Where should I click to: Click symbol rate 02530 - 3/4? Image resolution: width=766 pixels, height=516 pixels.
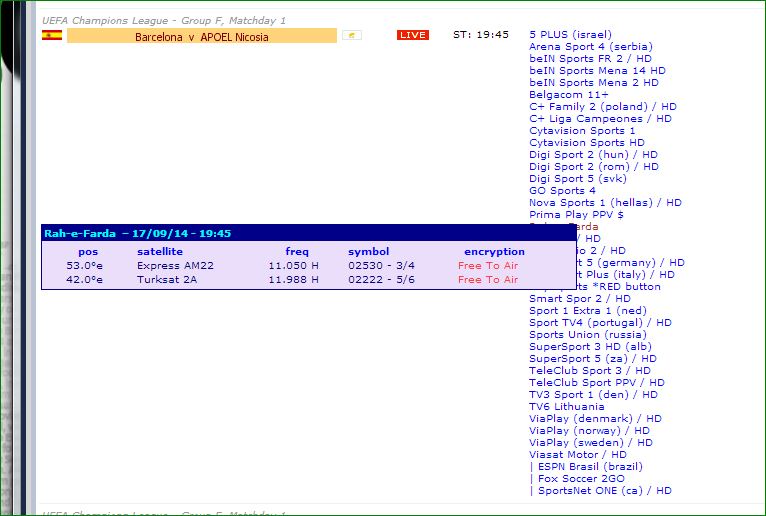(382, 265)
